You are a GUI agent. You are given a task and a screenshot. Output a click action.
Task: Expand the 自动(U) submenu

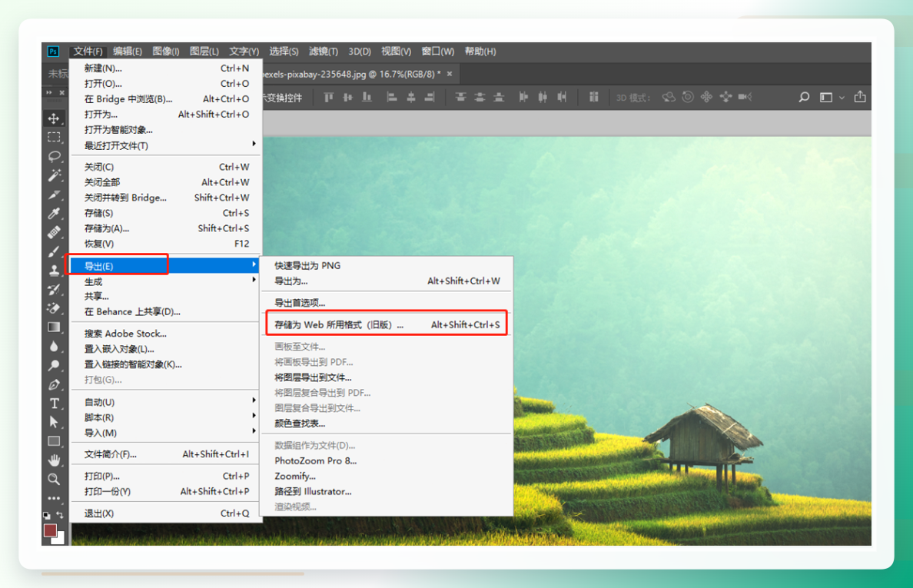tap(165, 402)
